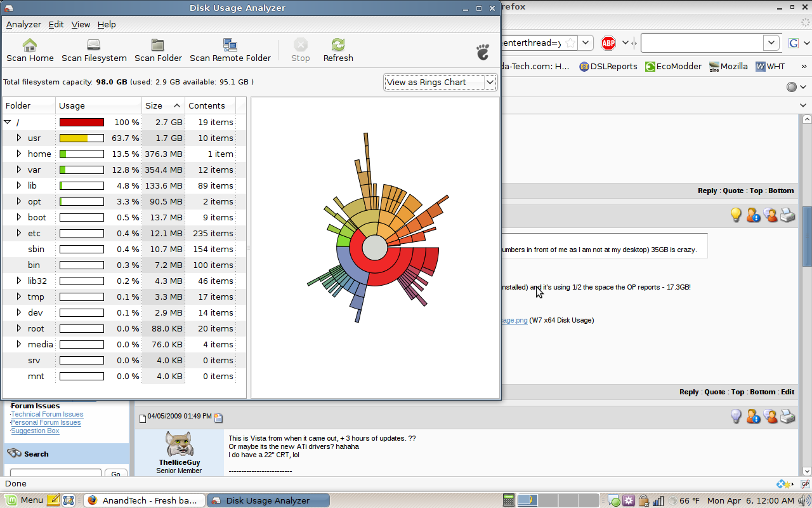Collapse the root / folder

(x=8, y=122)
